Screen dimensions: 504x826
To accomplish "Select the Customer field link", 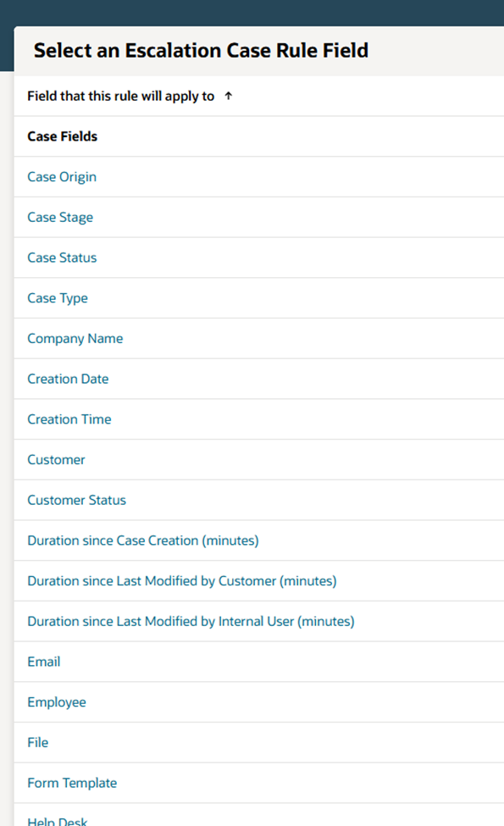I will tap(56, 459).
